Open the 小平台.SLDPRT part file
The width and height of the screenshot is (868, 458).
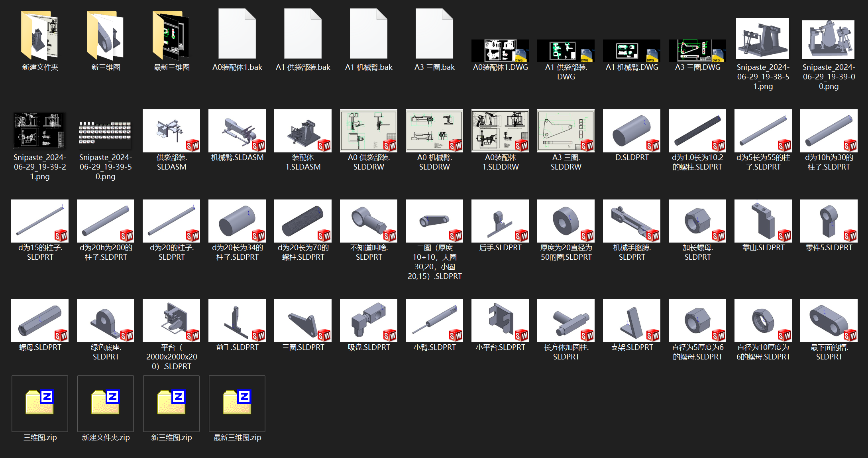500,321
